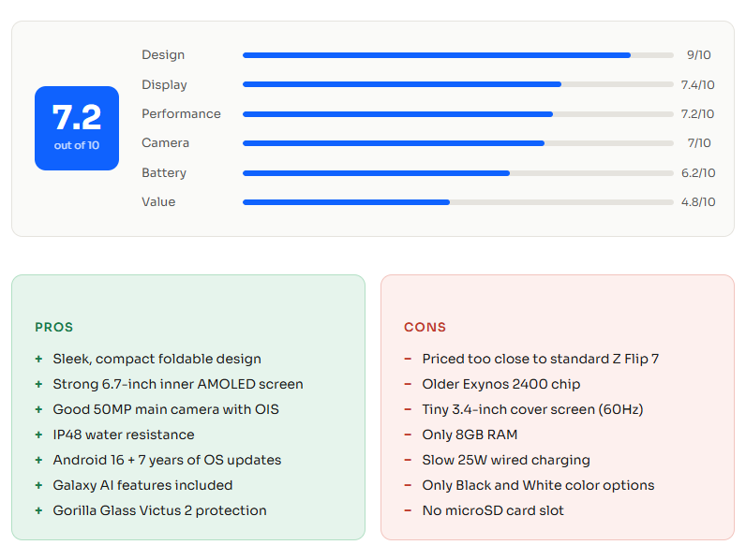
Task: Click the Battery rating progress bar
Action: coord(457,173)
